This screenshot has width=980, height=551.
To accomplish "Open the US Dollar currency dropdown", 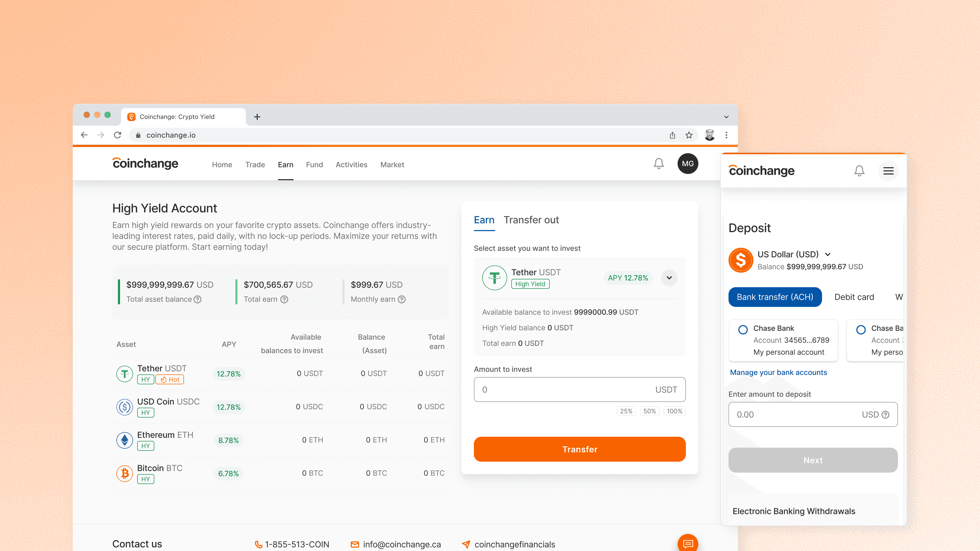I will [828, 254].
